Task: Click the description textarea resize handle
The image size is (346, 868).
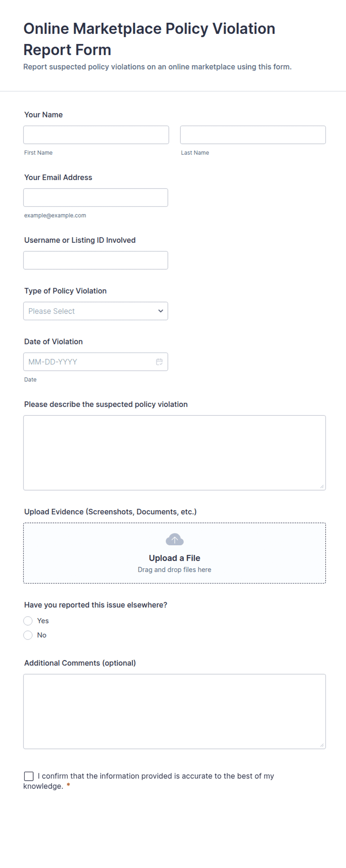Action: pos(322,486)
